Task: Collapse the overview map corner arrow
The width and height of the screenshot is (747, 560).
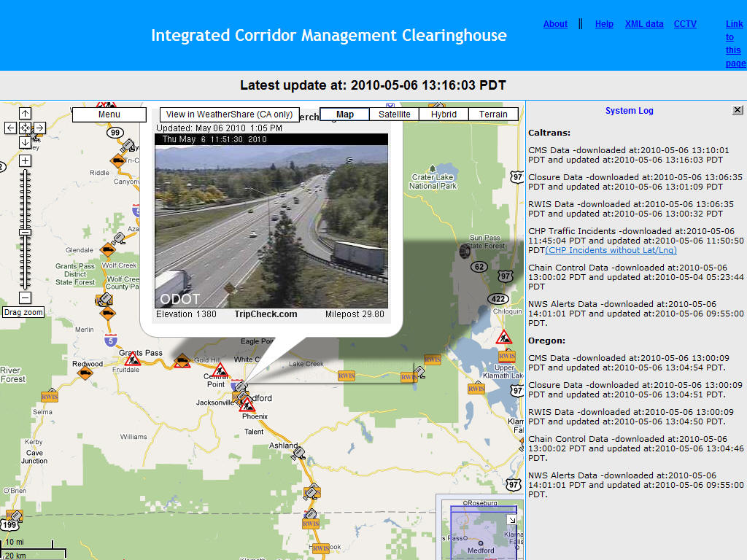Action: point(512,520)
